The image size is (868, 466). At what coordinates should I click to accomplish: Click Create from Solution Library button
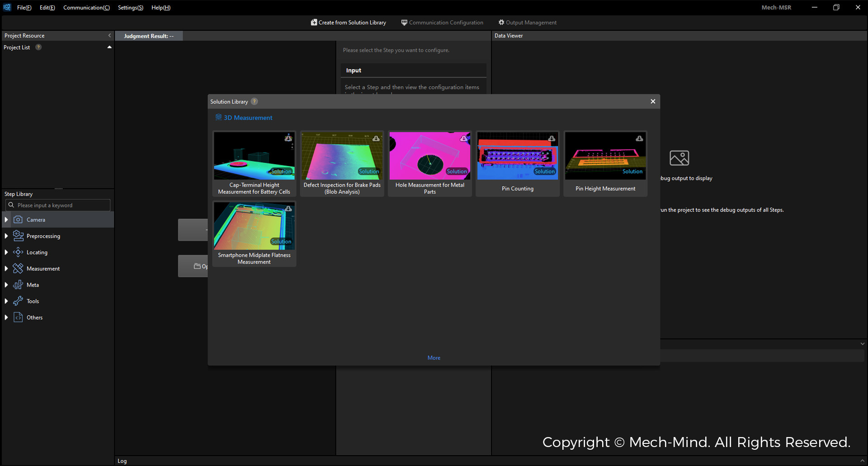click(x=349, y=23)
